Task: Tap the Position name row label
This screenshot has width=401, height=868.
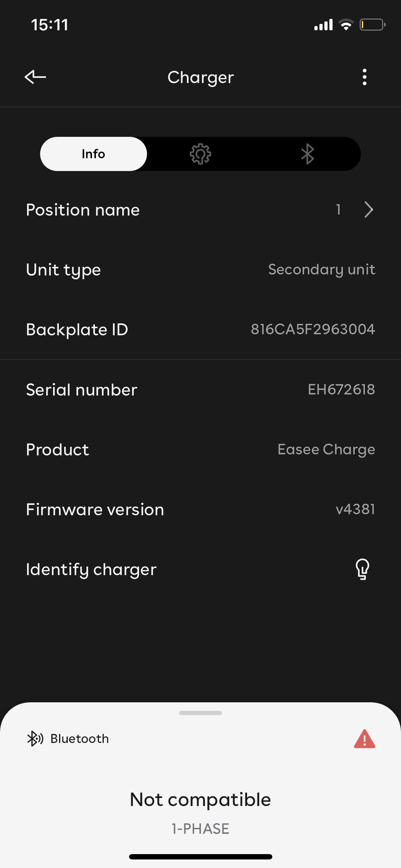Action: [83, 210]
